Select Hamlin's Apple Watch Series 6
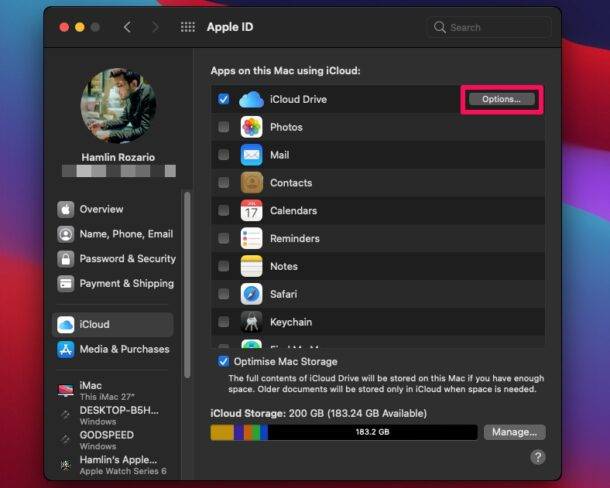 pos(113,465)
